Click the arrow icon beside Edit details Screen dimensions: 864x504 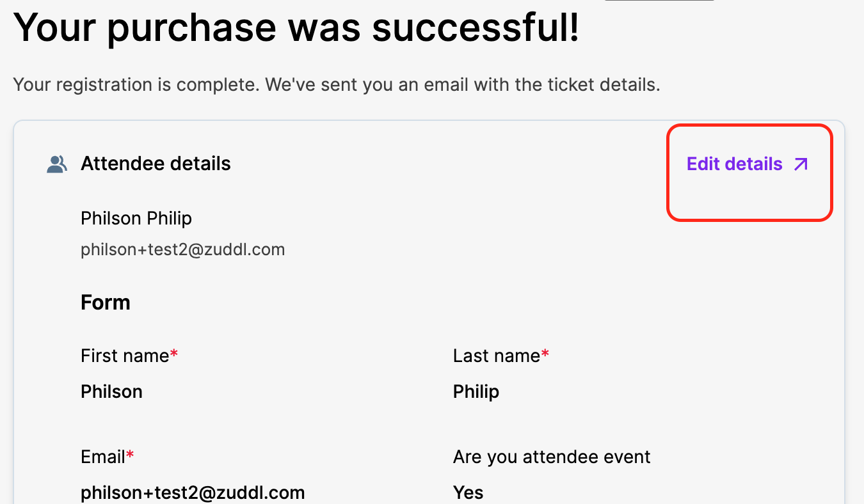tap(801, 164)
